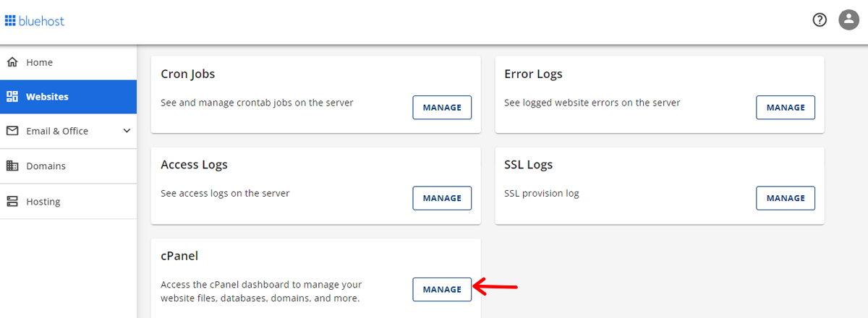This screenshot has width=868, height=318.
Task: Open Domains in the sidebar
Action: 68,166
